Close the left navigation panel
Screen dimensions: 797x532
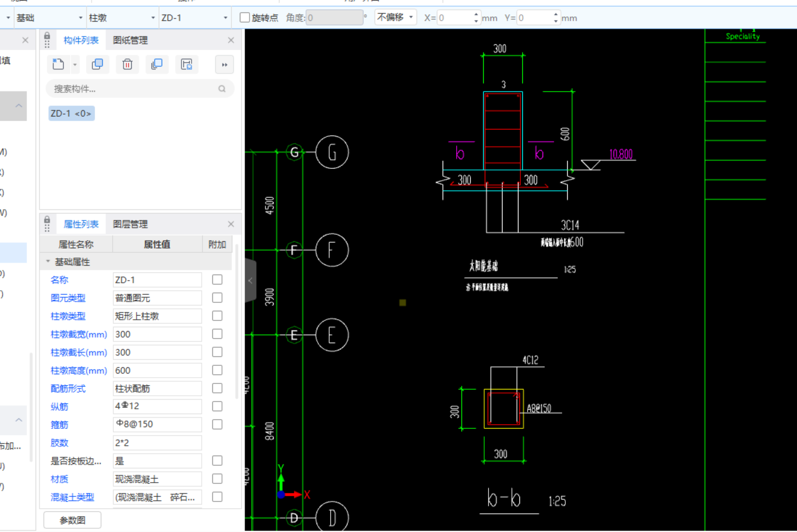click(x=25, y=40)
